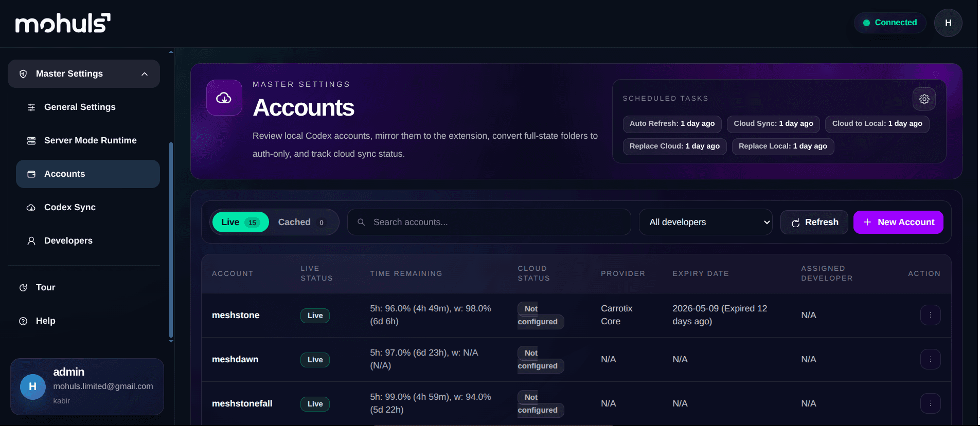The height and width of the screenshot is (426, 980).
Task: Click the sidebar scroll up arrow
Action: pyautogui.click(x=171, y=51)
